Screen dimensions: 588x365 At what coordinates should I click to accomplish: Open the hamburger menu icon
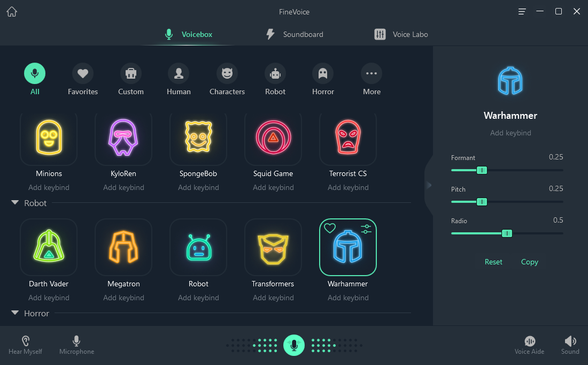tap(522, 12)
